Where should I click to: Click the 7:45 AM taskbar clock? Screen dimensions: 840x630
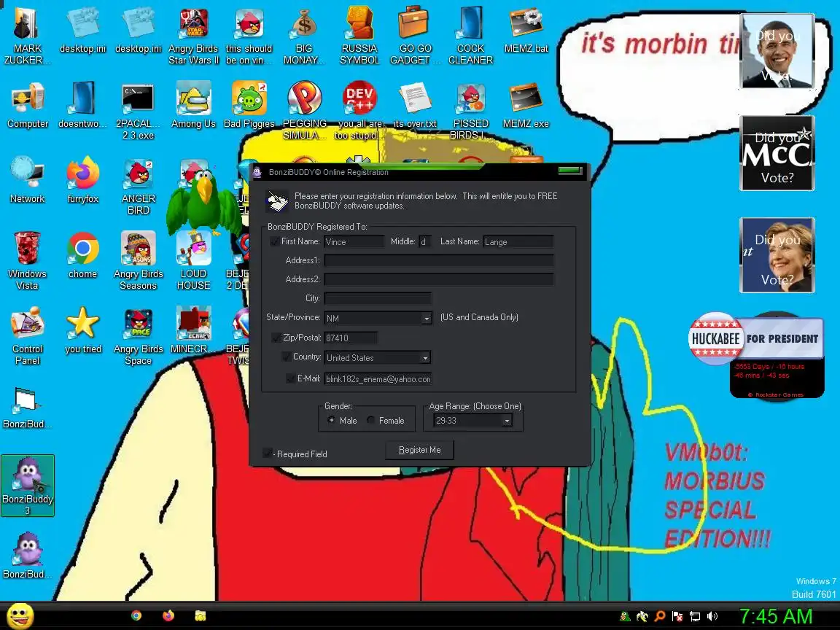(776, 616)
